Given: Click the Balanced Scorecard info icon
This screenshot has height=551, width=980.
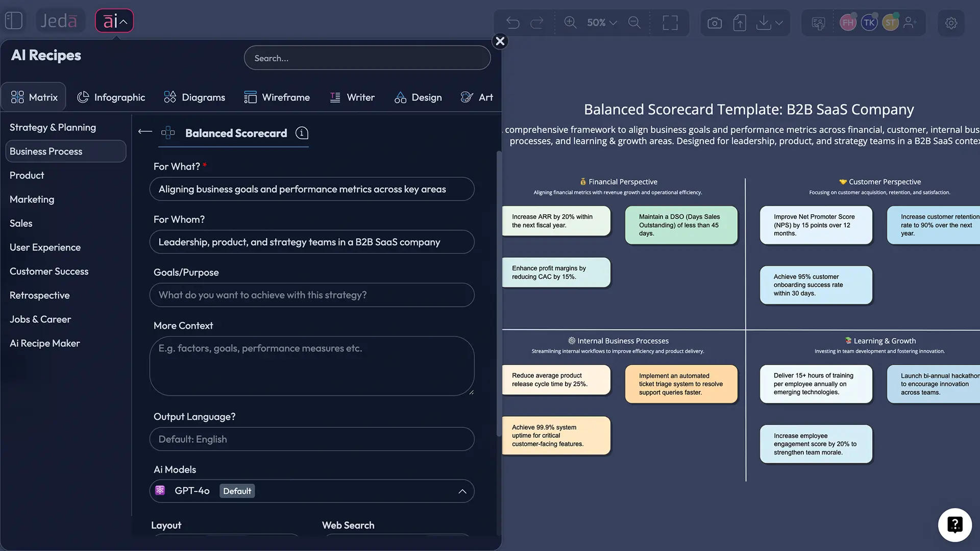Looking at the screenshot, I should [x=301, y=133].
